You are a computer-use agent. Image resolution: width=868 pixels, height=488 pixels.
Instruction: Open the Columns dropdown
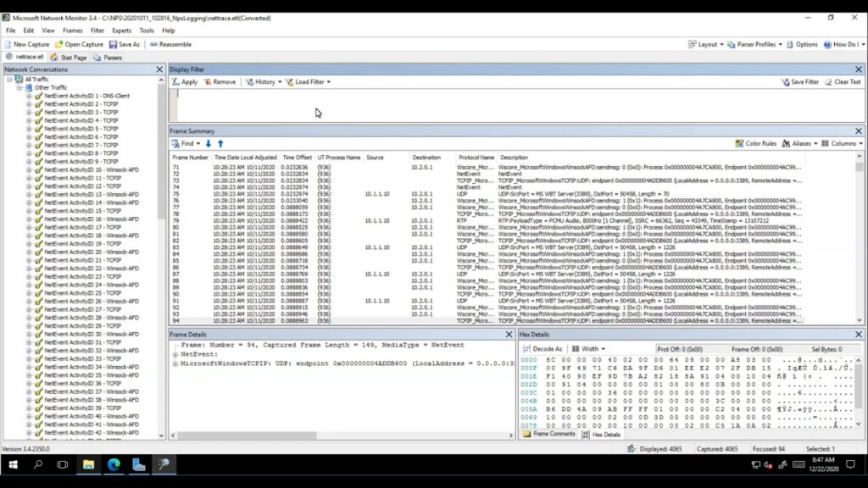842,143
